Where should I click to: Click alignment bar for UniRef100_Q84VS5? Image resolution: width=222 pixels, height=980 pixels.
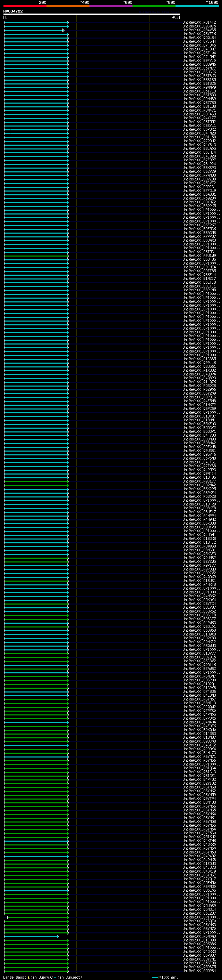pos(34,31)
